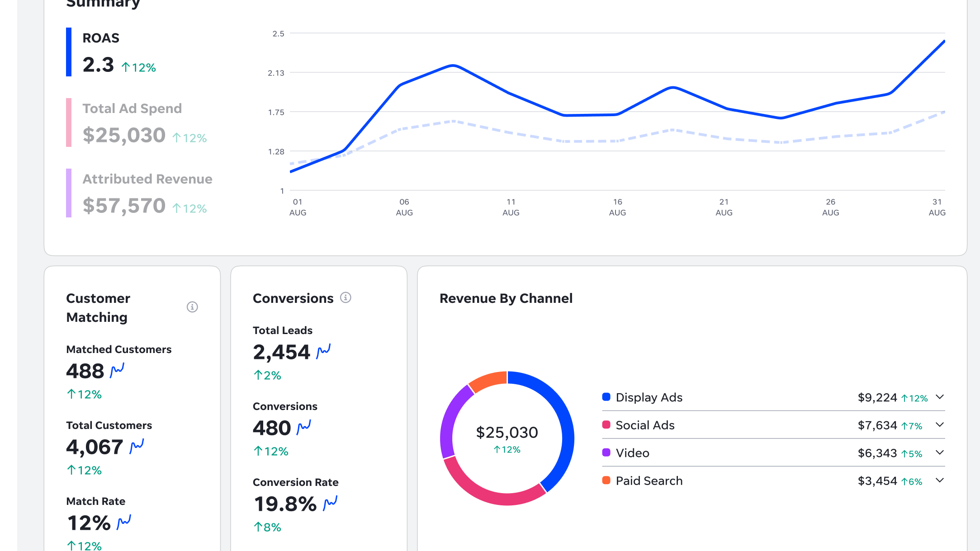This screenshot has height=551, width=980.
Task: Click the Conversions info icon
Action: pyautogui.click(x=346, y=297)
